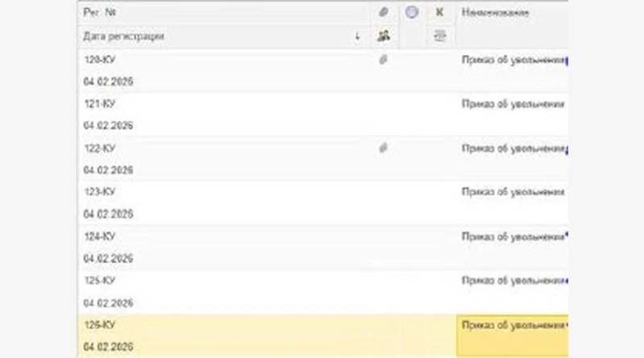The image size is (644, 358).
Task: Click the "К" column header
Action: [440, 14]
